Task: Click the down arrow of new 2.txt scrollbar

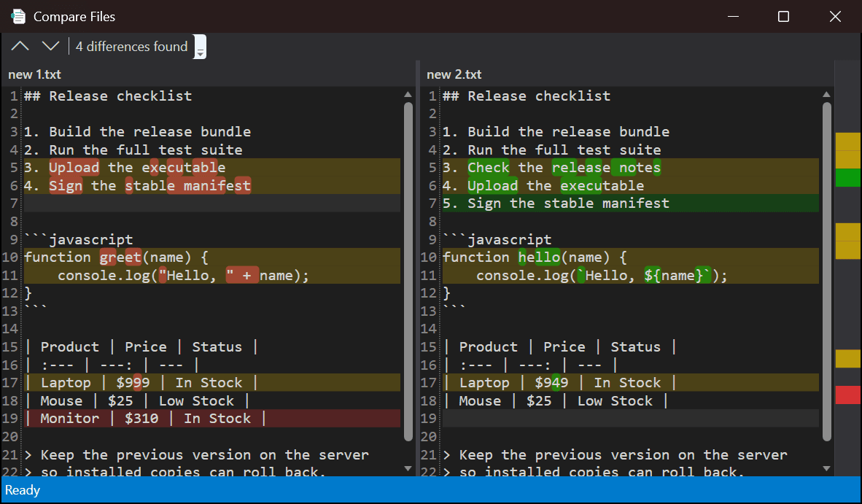Action: (x=826, y=469)
